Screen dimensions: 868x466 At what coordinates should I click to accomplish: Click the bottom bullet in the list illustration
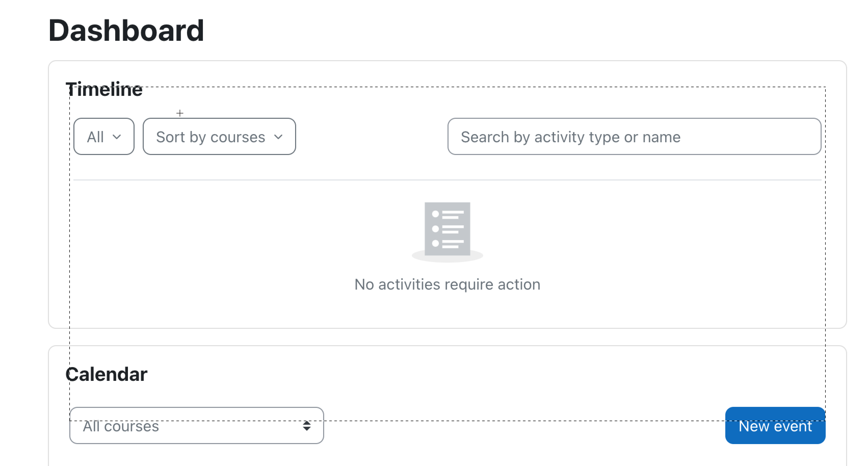coord(435,243)
